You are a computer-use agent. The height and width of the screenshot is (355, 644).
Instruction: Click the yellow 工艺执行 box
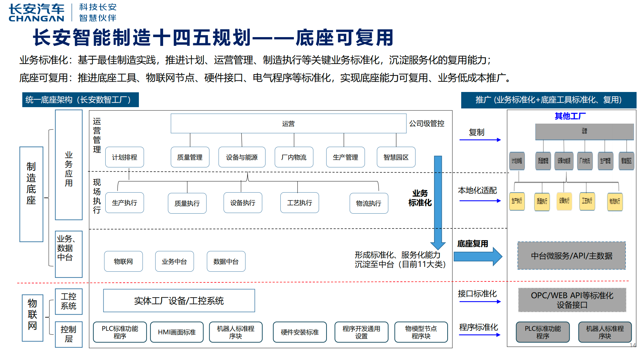[587, 201]
